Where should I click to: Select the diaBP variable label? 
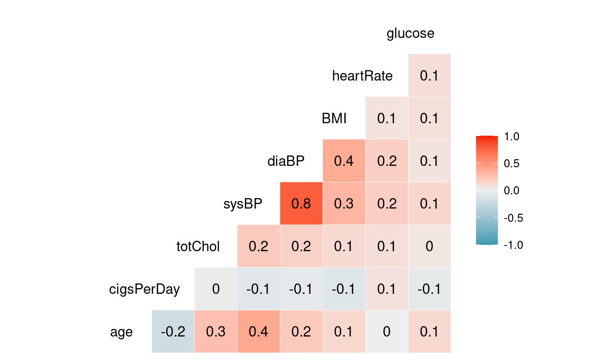(286, 161)
